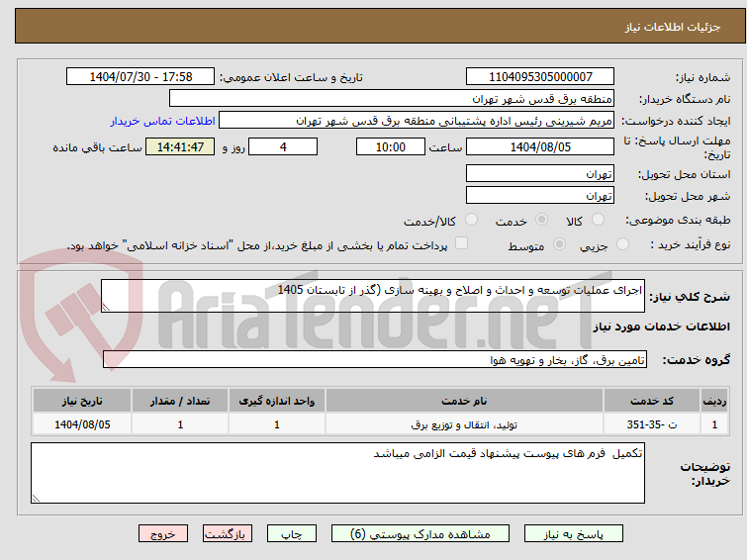Click the کد خدمت column header

tap(651, 401)
